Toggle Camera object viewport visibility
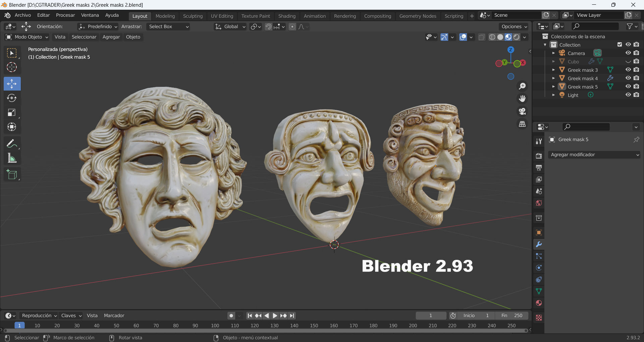 [x=628, y=53]
